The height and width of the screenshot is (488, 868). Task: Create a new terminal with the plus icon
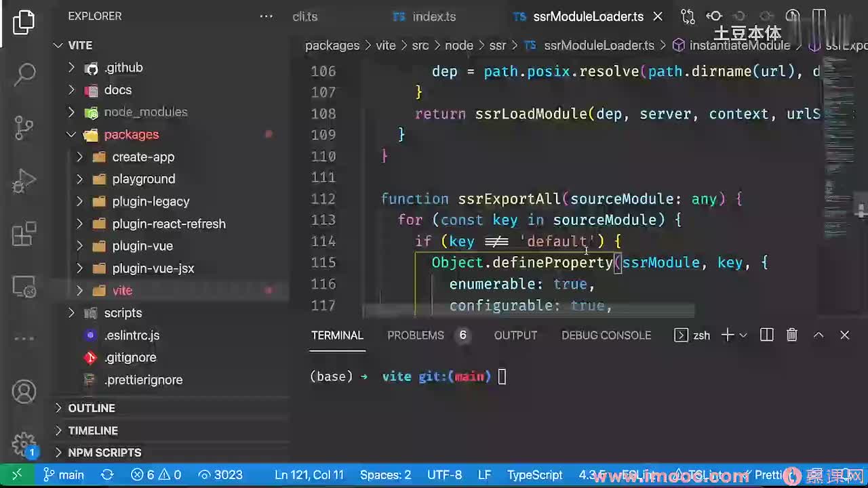[x=728, y=335]
